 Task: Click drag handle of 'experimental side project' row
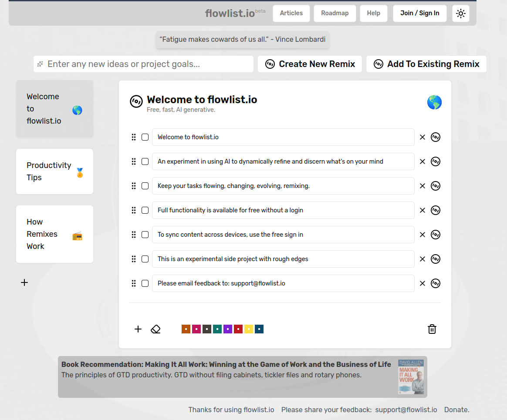click(x=134, y=259)
